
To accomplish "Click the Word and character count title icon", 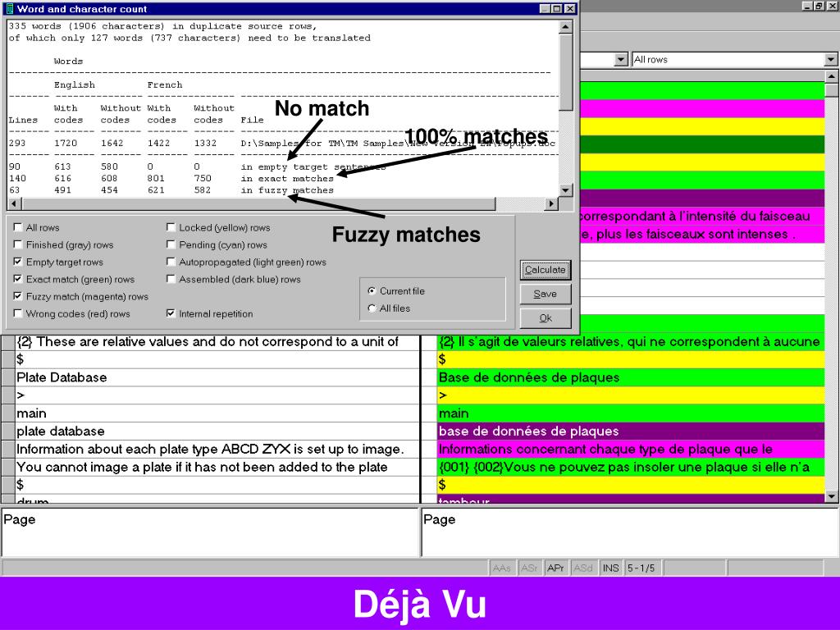I will click(x=10, y=8).
